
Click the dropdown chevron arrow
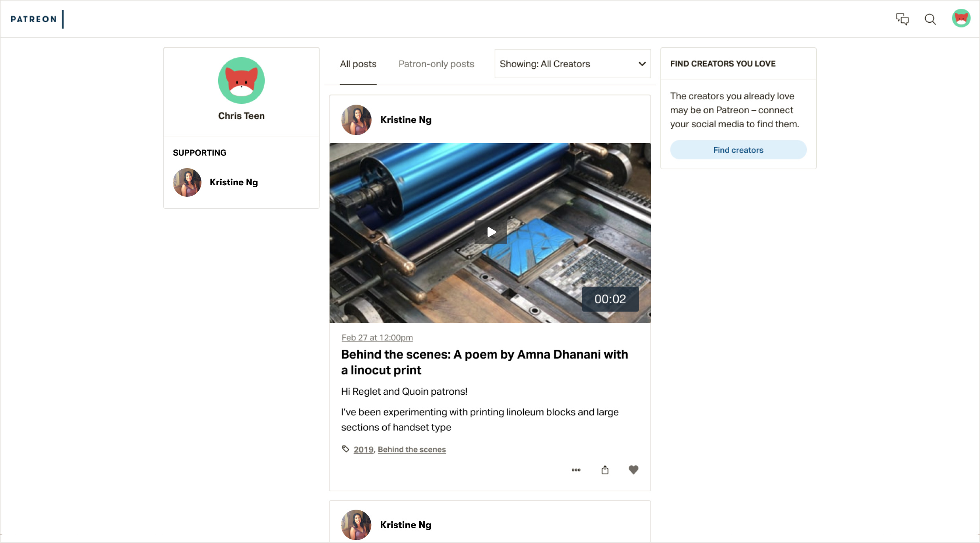[x=642, y=64]
